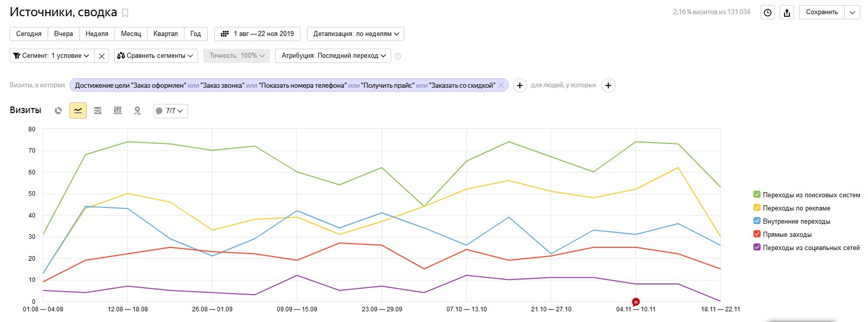Open the map view icon

pos(137,111)
